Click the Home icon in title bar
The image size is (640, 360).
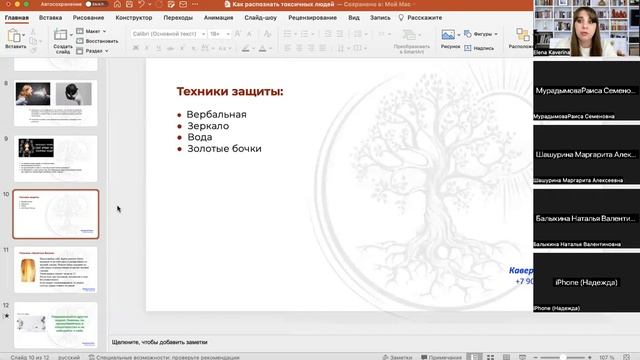[x=117, y=4]
